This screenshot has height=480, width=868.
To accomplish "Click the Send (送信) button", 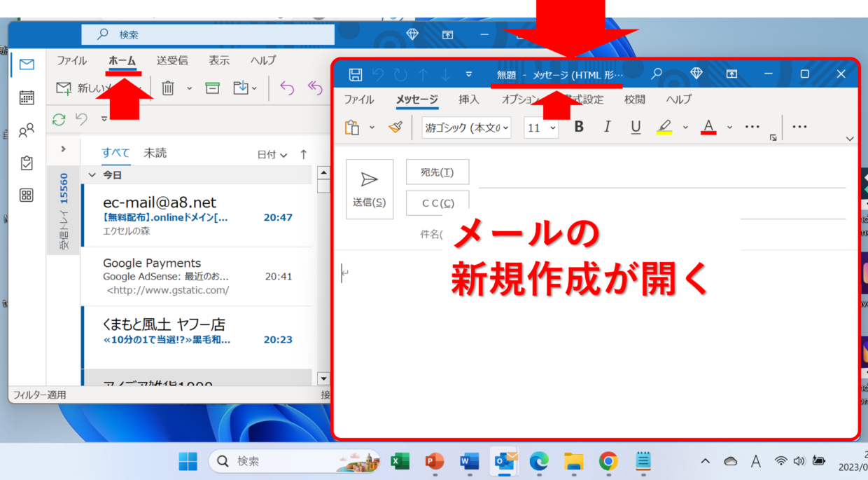I will click(370, 188).
